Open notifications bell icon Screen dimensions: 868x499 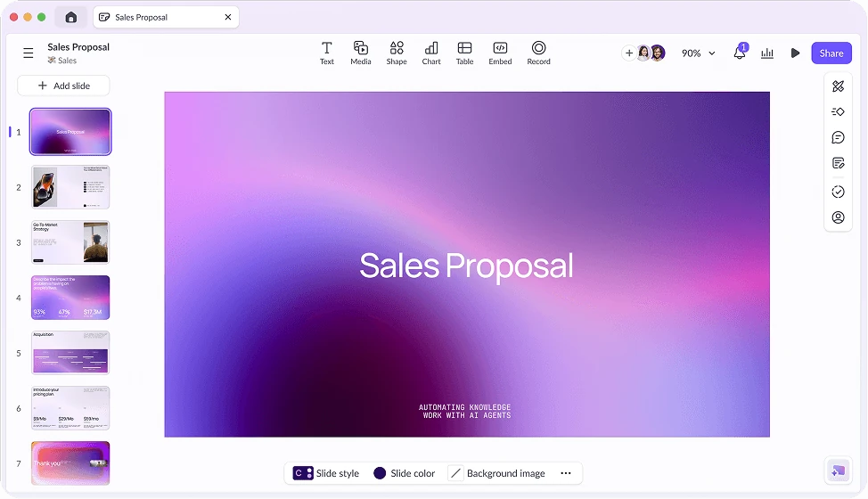740,53
